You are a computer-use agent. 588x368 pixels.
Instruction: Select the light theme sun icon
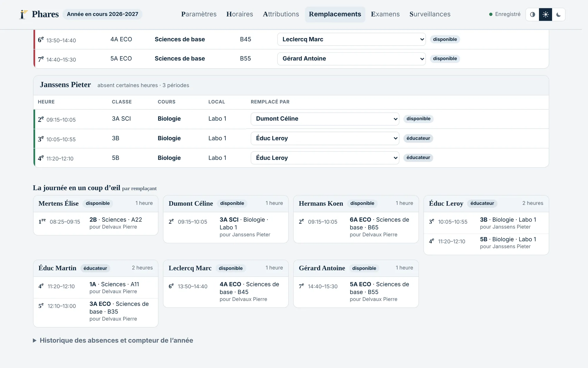[x=545, y=14]
